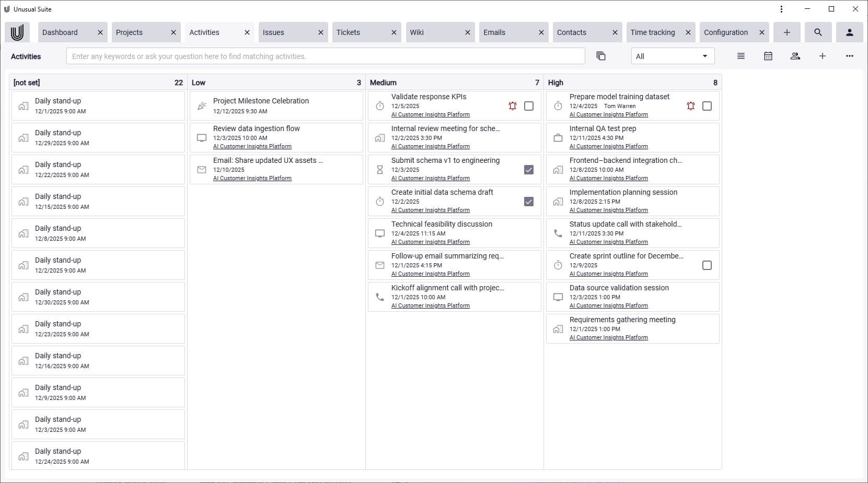868x483 pixels.
Task: Uncheck Submit schema v1 to engineering
Action: click(529, 170)
